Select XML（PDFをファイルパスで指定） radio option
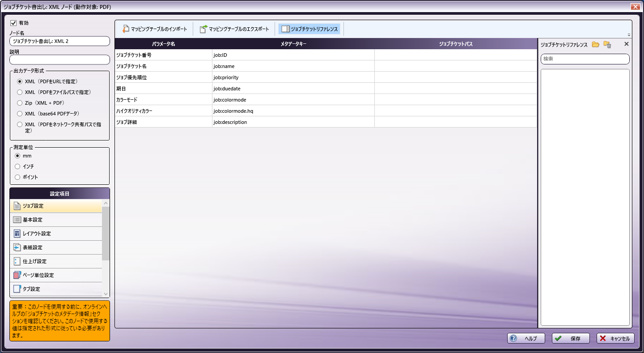This screenshot has width=644, height=353. click(19, 92)
